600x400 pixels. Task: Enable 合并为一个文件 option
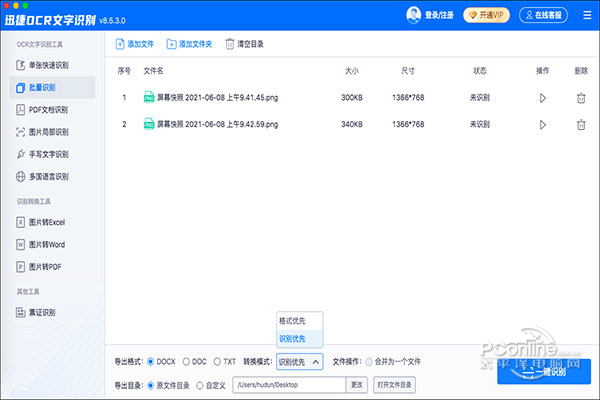pos(369,362)
